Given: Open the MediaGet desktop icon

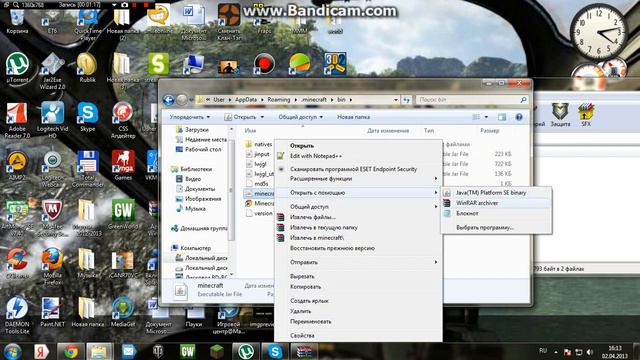Looking at the screenshot, I should tap(122, 312).
